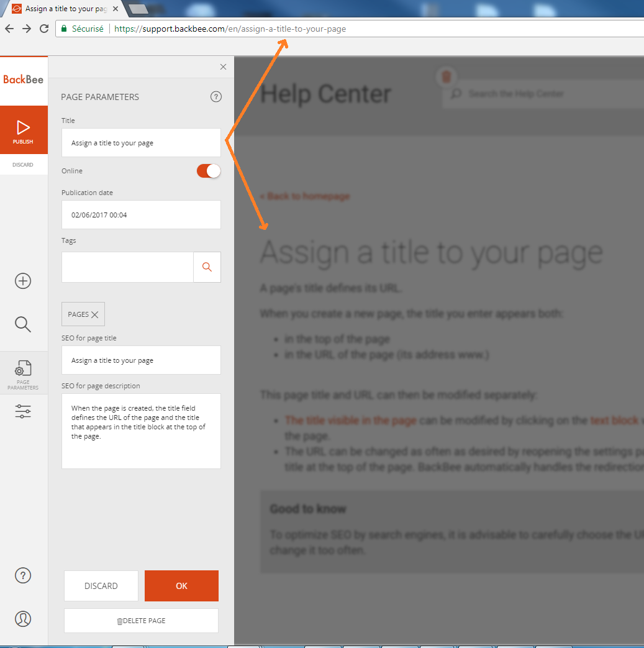Click the white DISCARD button at panel bottom
Image resolution: width=644 pixels, height=648 pixels.
101,586
